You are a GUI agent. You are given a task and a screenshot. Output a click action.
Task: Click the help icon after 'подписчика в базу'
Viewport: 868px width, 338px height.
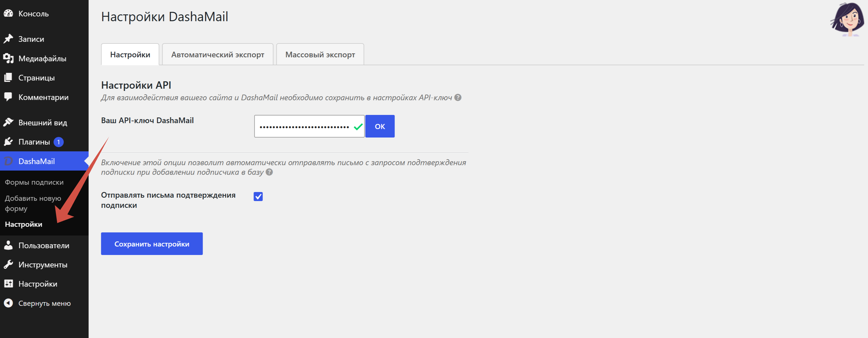click(269, 172)
